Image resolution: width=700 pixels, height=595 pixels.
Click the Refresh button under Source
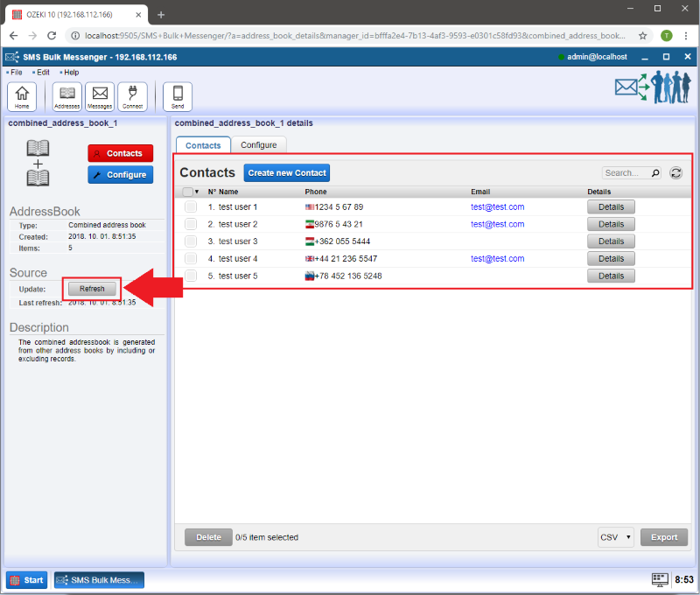pos(92,289)
